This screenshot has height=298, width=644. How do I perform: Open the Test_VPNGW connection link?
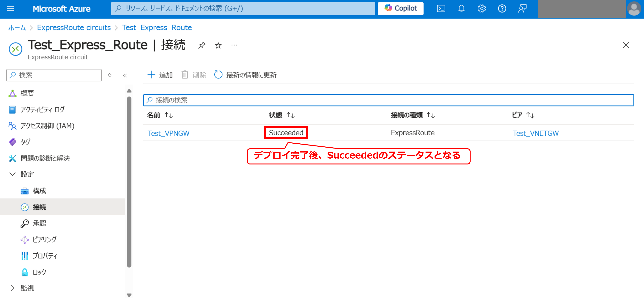[168, 133]
